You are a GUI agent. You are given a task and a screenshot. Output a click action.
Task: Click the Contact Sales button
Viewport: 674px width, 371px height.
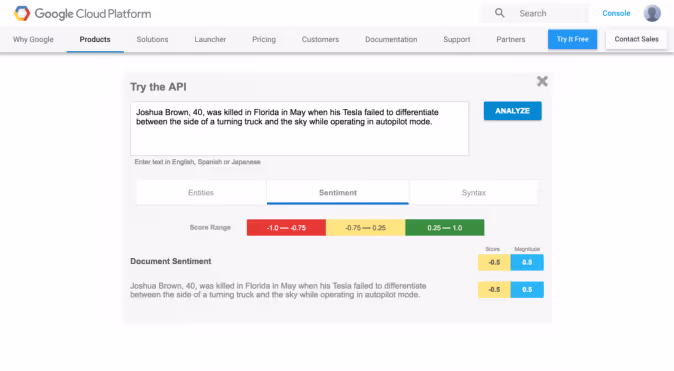[636, 39]
